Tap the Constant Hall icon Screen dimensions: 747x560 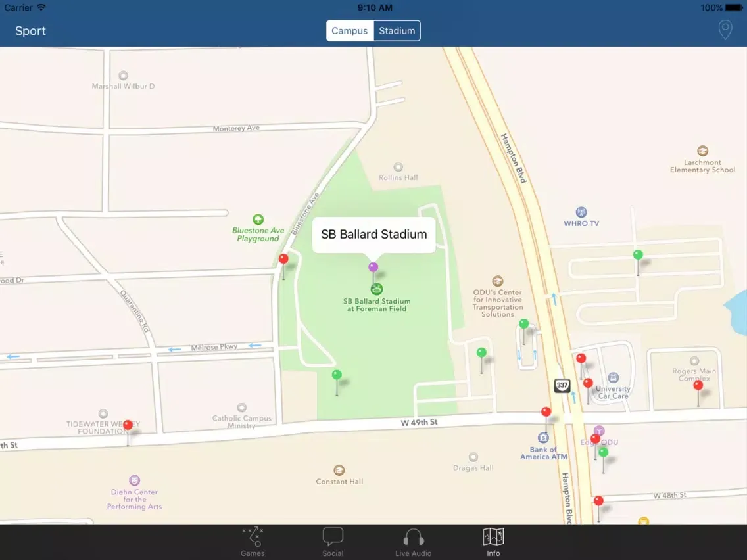coord(339,470)
